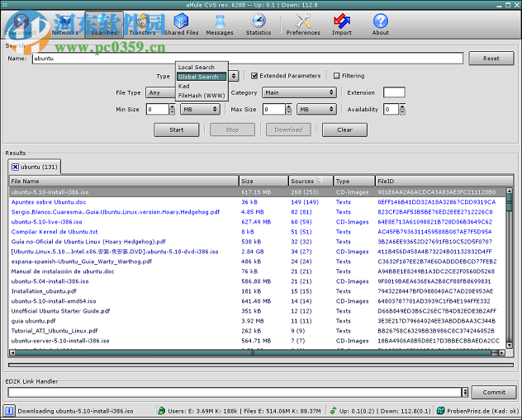The width and height of the screenshot is (522, 420).
Task: Click the search Name input field
Action: pyautogui.click(x=247, y=59)
